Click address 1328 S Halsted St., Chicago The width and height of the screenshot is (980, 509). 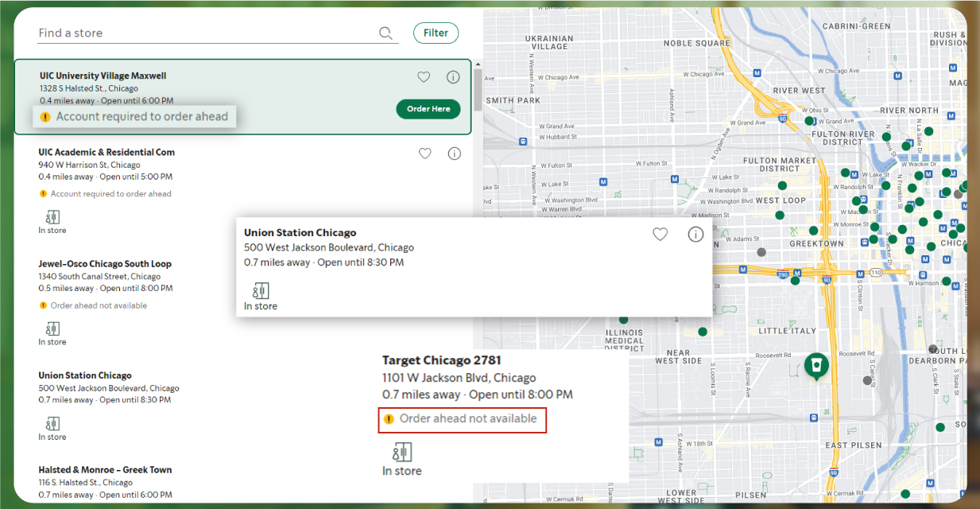[89, 88]
